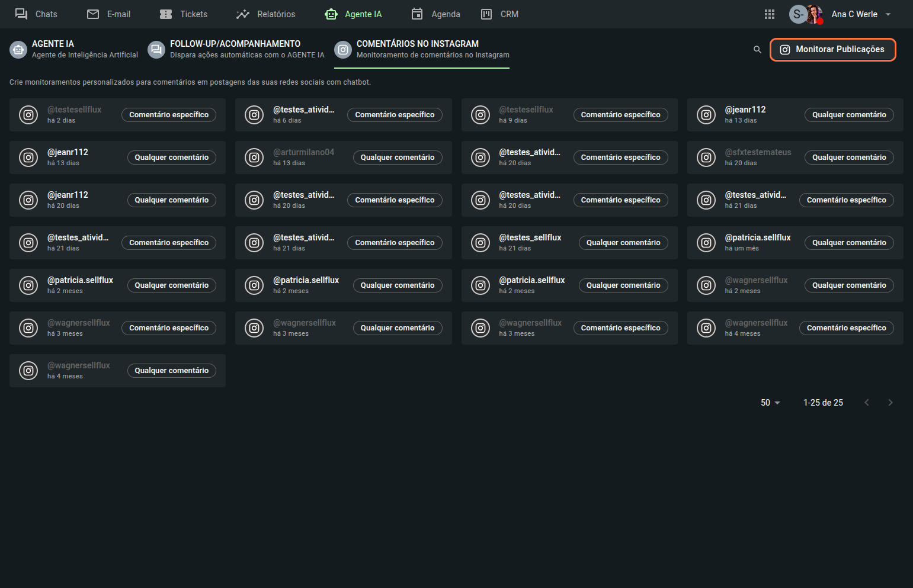The width and height of the screenshot is (913, 588).
Task: Click the user avatar photo
Action: coord(814,14)
